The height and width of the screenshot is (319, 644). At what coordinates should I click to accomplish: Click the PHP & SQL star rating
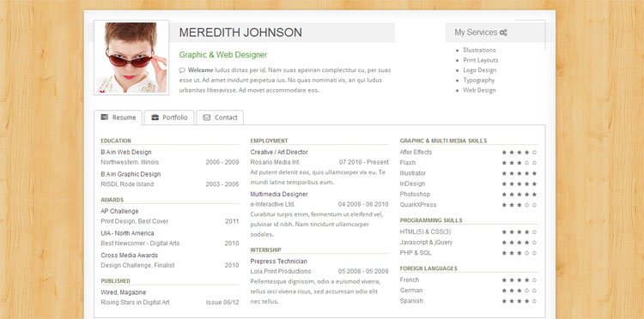[x=519, y=253]
